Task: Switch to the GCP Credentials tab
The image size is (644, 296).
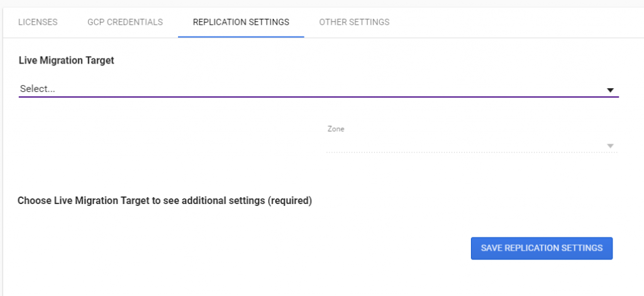Action: coord(125,22)
